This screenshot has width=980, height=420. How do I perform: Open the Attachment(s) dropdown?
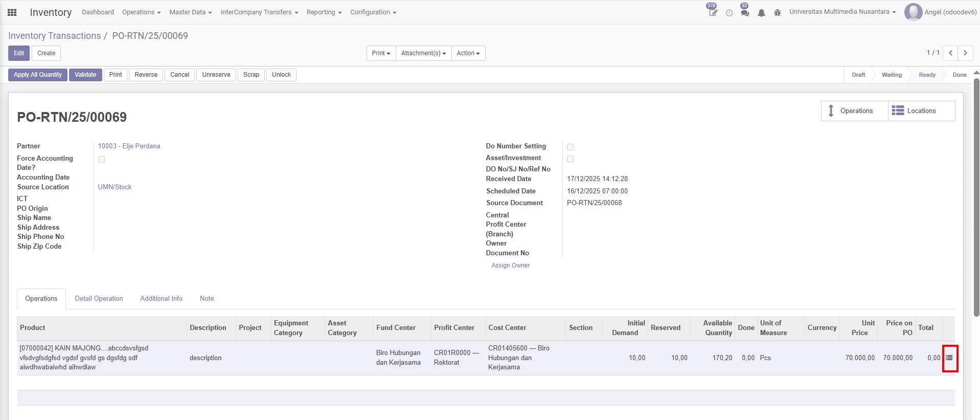423,53
